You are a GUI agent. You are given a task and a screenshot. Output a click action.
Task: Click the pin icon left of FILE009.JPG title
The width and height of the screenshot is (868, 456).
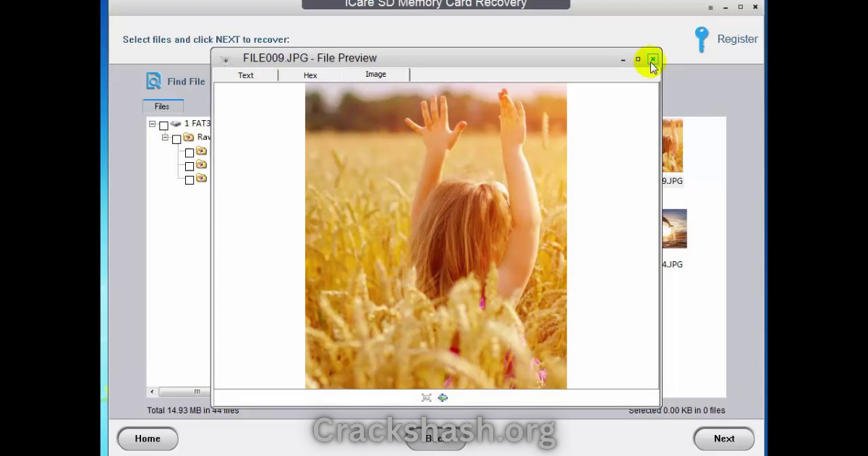pyautogui.click(x=225, y=59)
